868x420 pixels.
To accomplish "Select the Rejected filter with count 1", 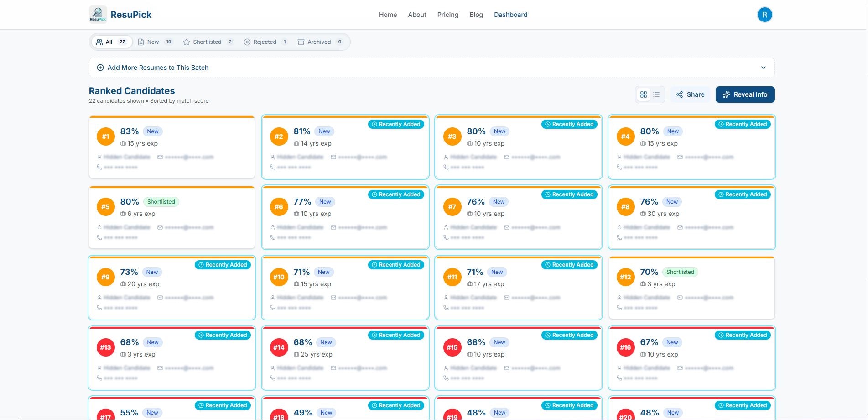I will pos(265,42).
